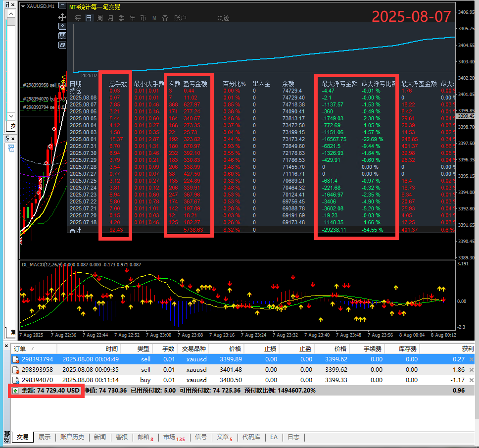Select the M magic number tab
The image size is (479, 448).
point(154,18)
